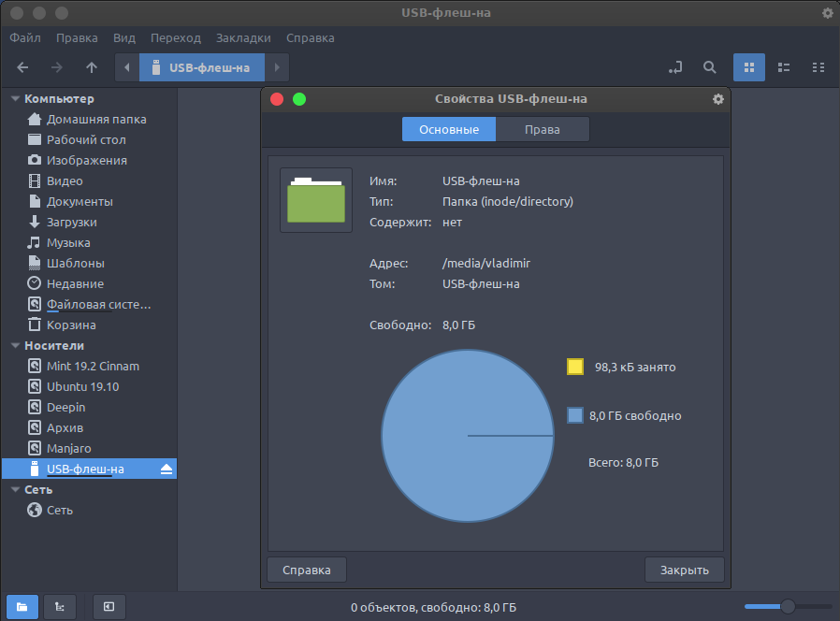Open Музыка in sidebar
The image size is (840, 621).
[x=89, y=243]
